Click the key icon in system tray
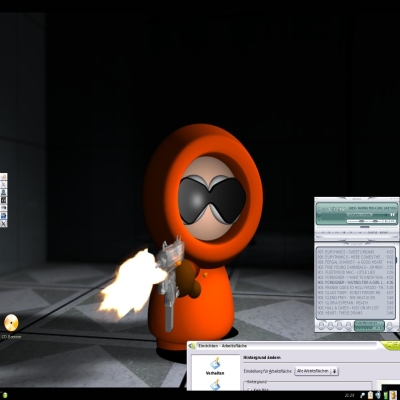Viewport: 400px width, 400px height. pyautogui.click(x=363, y=395)
